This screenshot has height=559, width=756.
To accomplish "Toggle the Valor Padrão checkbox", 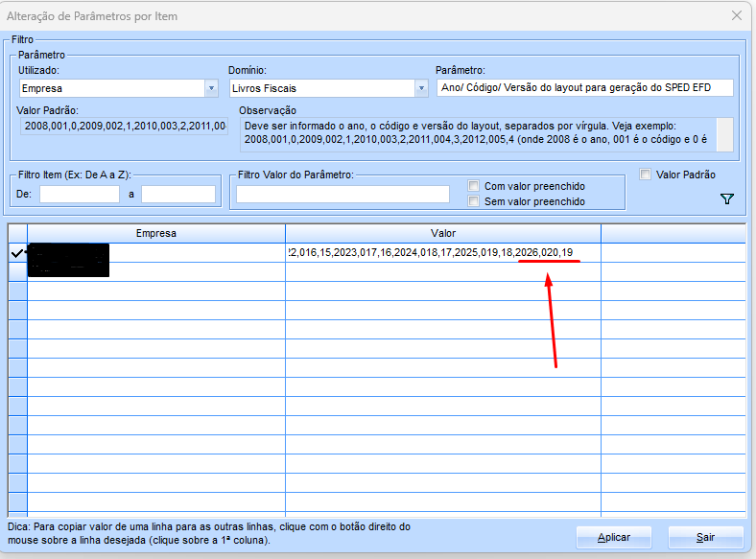I will pos(646,175).
